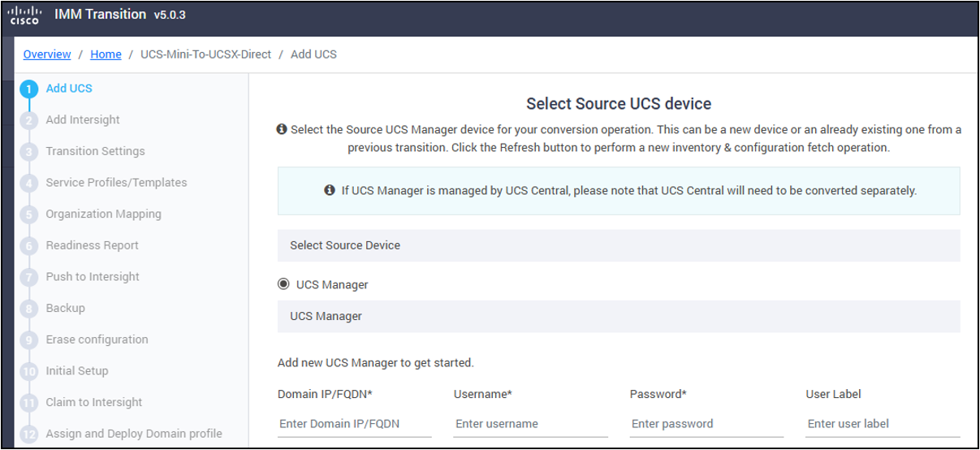Click step 8 circle for Backup

coord(29,309)
